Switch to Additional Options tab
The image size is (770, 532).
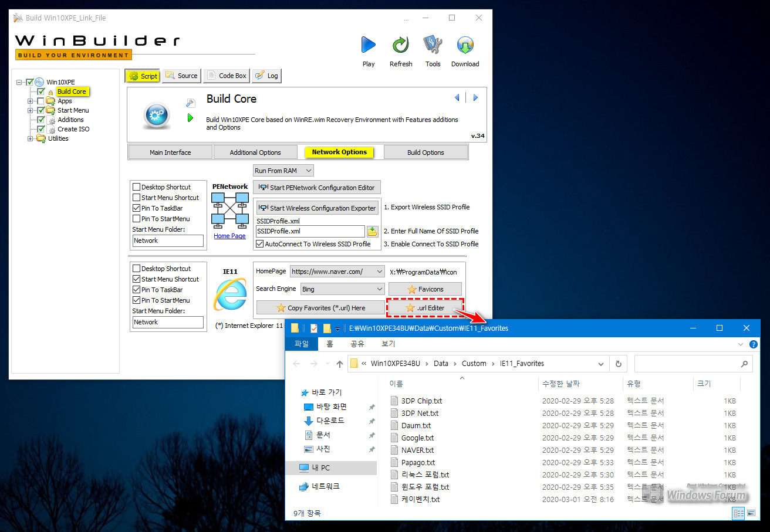[255, 153]
